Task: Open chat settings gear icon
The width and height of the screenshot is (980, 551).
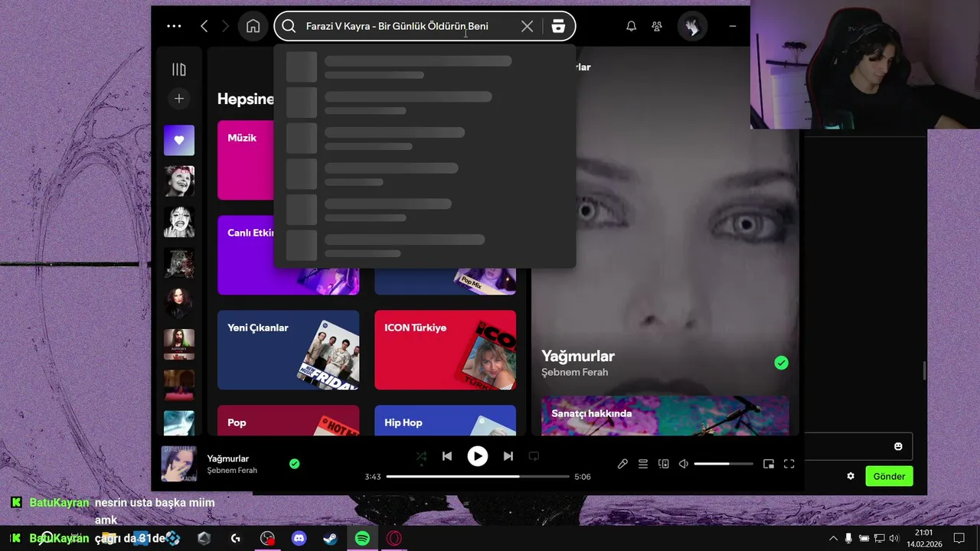Action: [851, 476]
